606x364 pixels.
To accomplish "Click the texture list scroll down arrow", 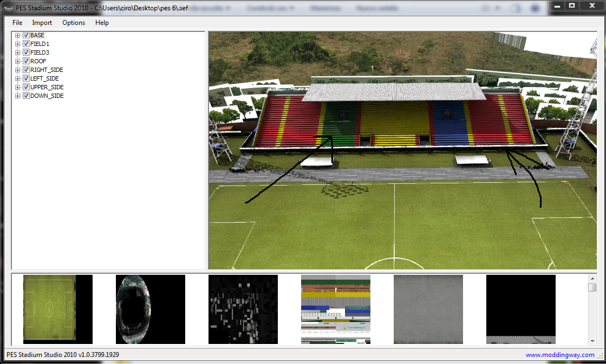I will pyautogui.click(x=592, y=341).
